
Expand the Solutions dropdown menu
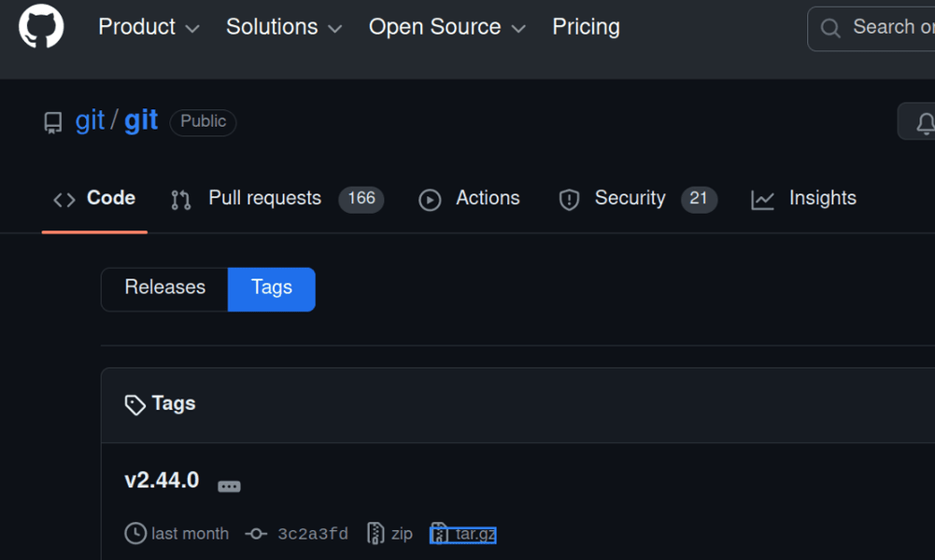[284, 27]
